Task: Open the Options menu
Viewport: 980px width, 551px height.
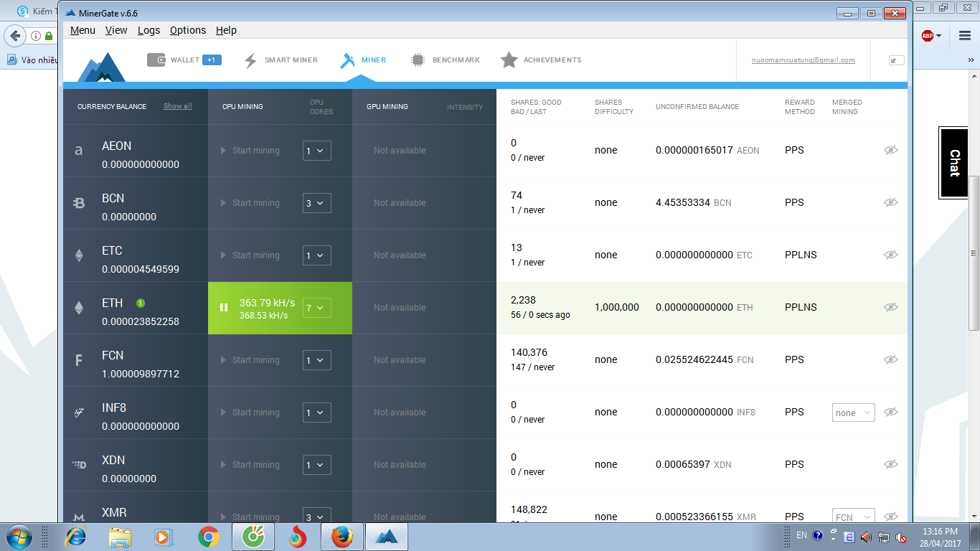Action: click(188, 30)
